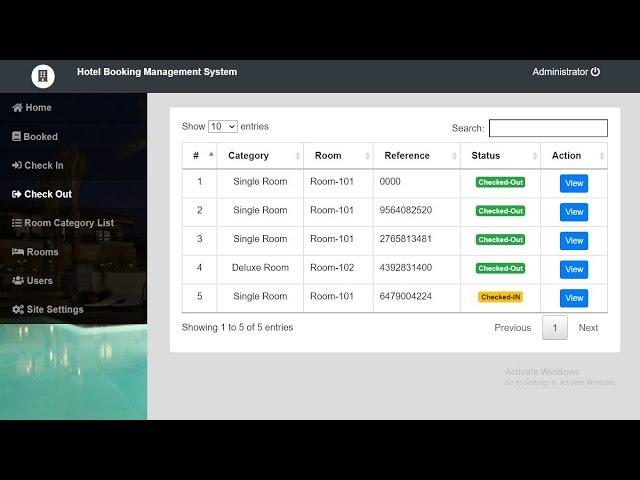Sort by Room column arrows

tap(367, 156)
